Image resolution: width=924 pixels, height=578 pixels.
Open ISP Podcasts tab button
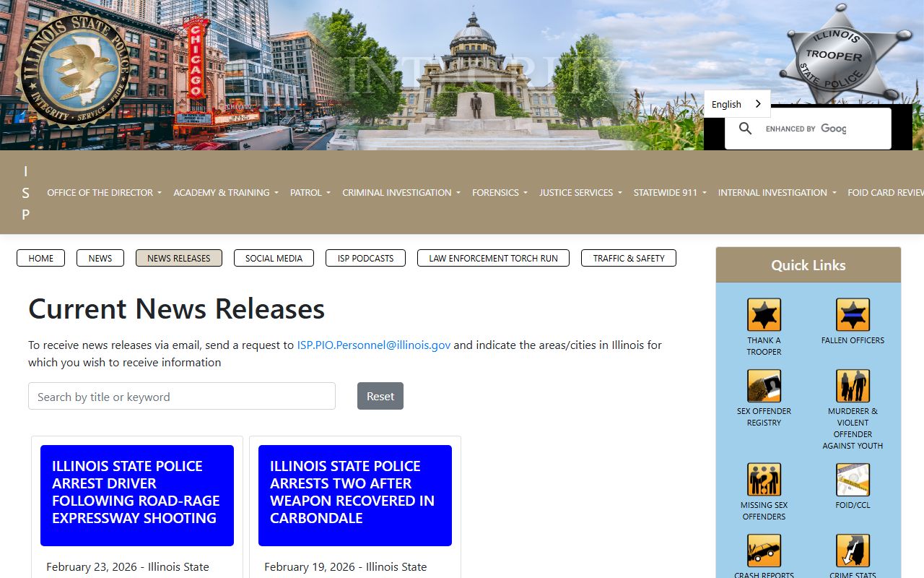[x=365, y=258]
